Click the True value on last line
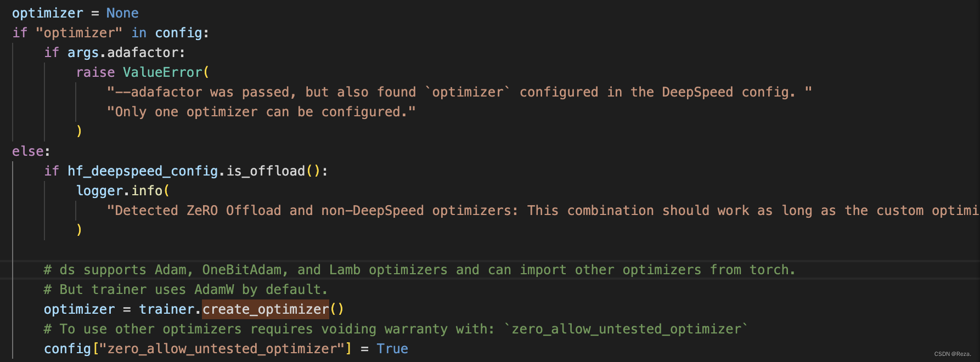This screenshot has width=980, height=362. [x=392, y=349]
